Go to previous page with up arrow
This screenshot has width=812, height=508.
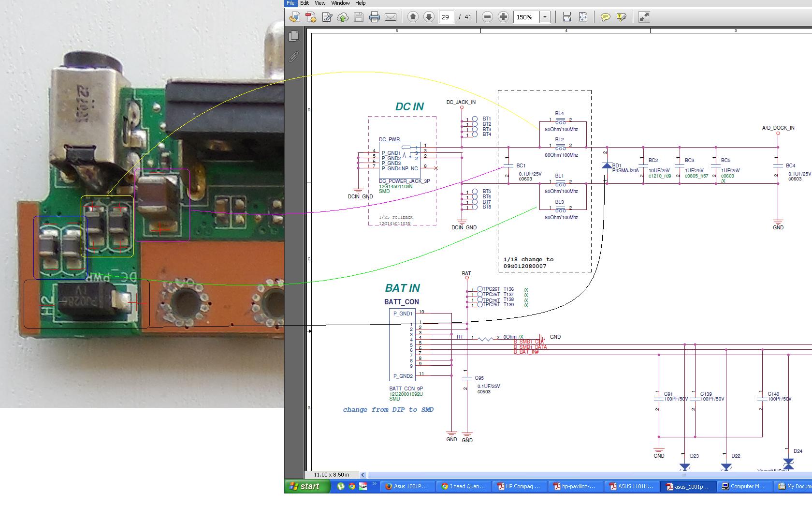coord(413,17)
